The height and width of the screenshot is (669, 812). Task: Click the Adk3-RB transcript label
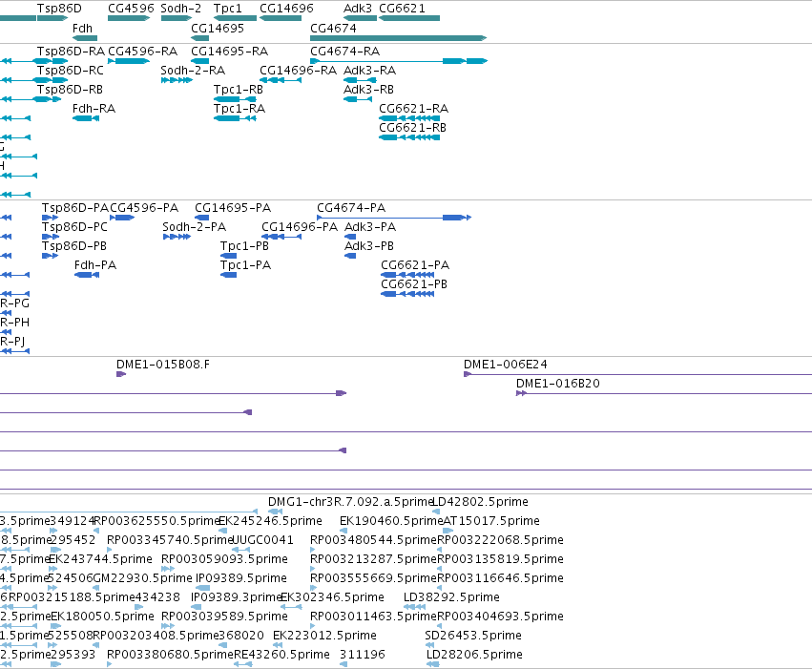[x=368, y=89]
